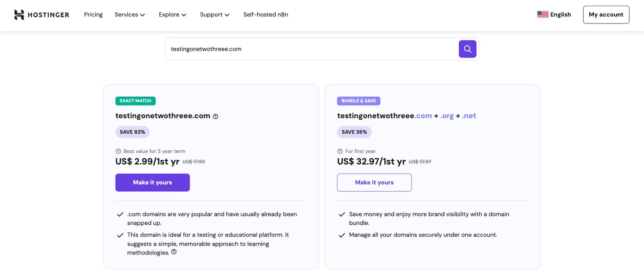The image size is (644, 279).
Task: Click the tooltip icon near 'Best value for 3 year term'
Action: [117, 151]
